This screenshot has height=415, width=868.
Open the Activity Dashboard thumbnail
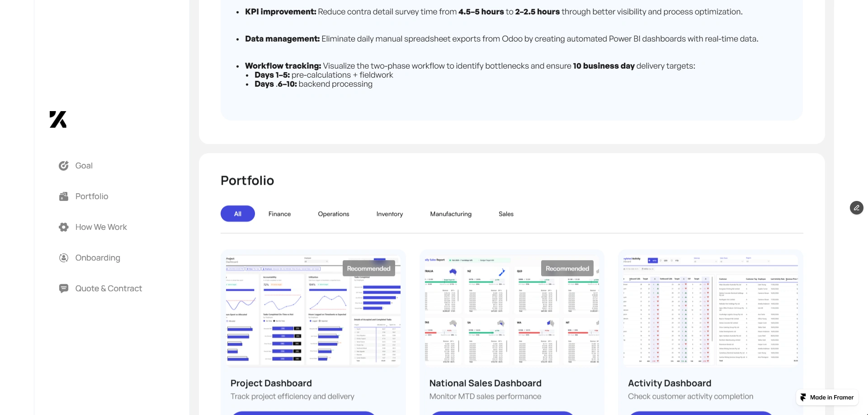711,310
